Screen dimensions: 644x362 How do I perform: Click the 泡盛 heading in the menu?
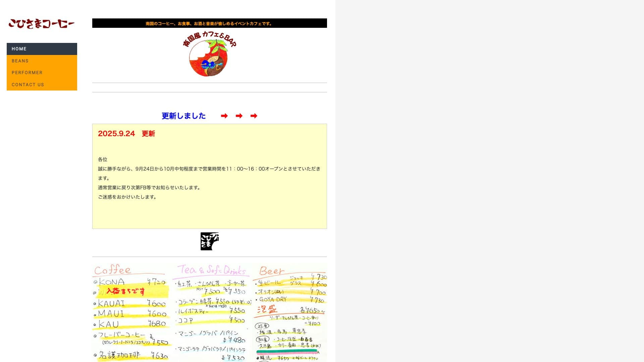[267, 309]
